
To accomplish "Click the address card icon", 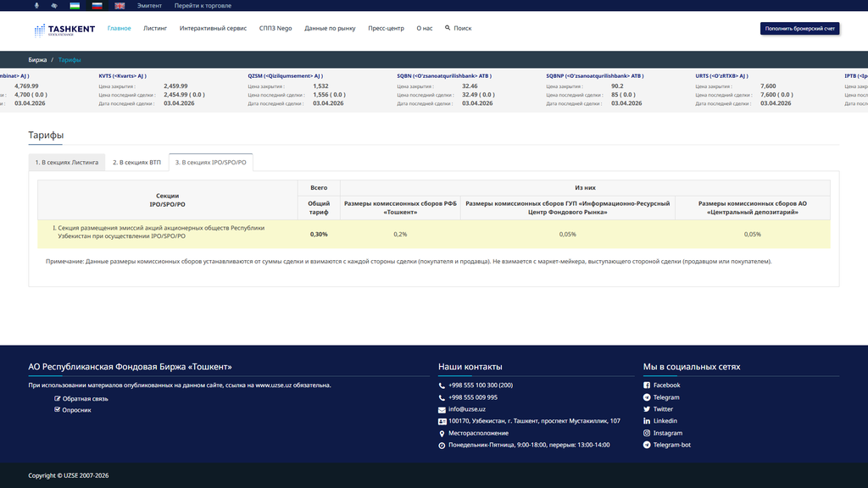I will pyautogui.click(x=442, y=422).
